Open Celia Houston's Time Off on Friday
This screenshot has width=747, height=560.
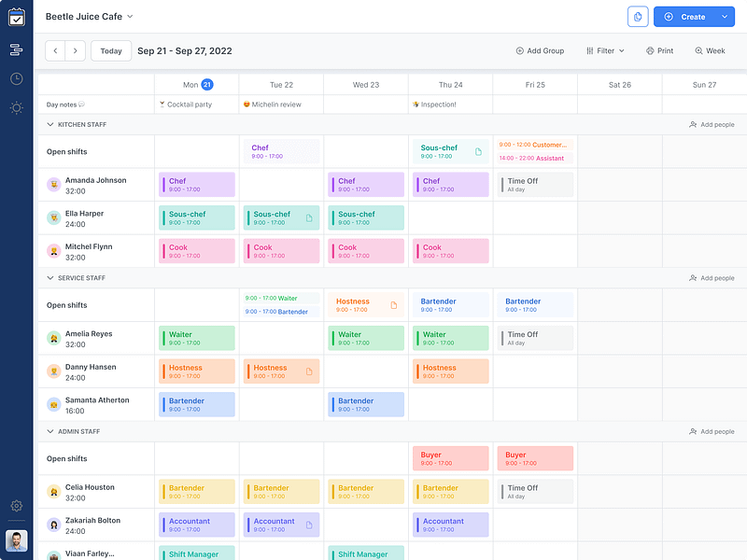click(535, 492)
